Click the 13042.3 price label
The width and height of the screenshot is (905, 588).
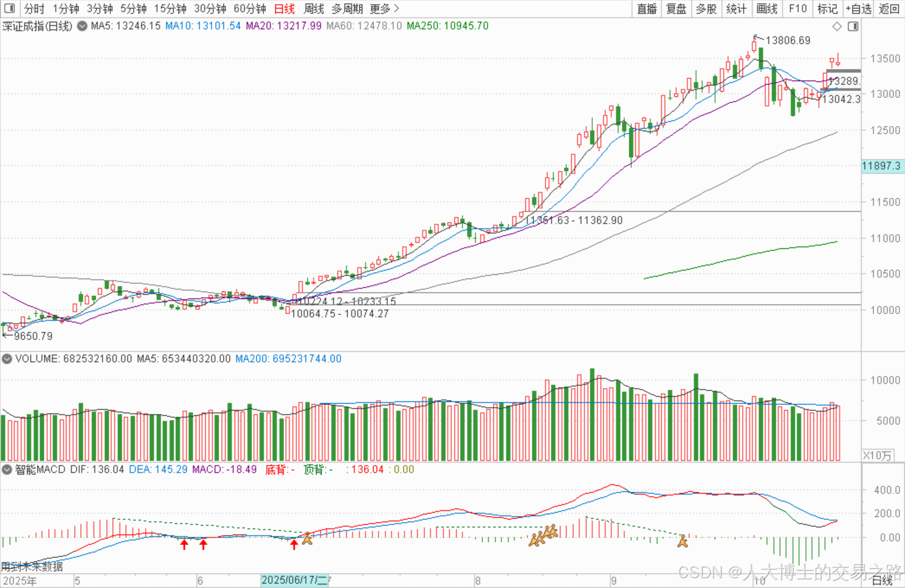841,99
